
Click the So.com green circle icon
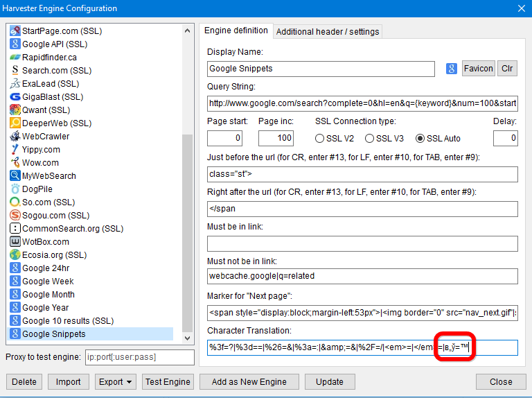(15, 202)
